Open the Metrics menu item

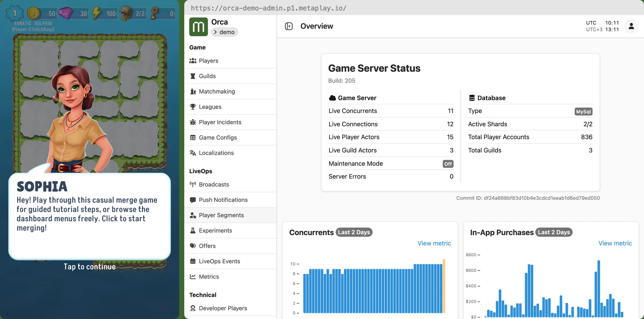(230, 276)
